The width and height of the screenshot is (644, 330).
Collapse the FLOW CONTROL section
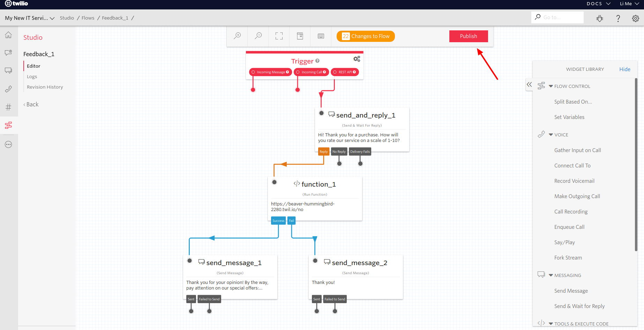(551, 86)
